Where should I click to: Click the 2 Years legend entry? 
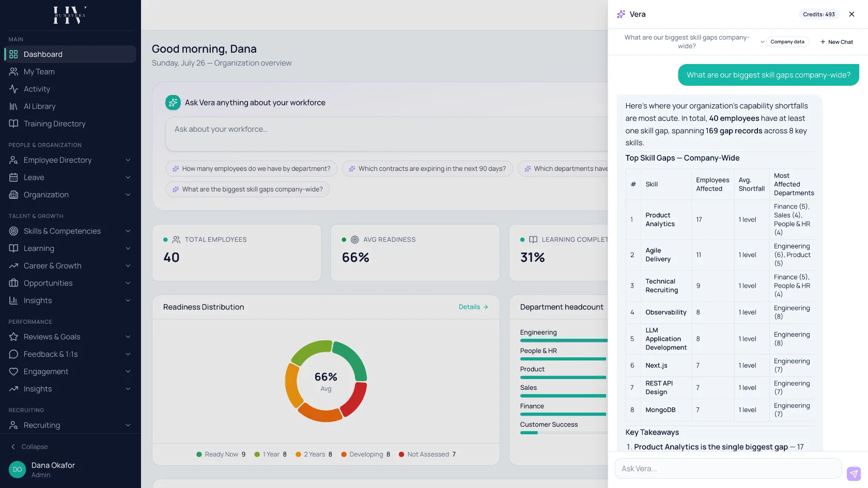click(x=314, y=454)
